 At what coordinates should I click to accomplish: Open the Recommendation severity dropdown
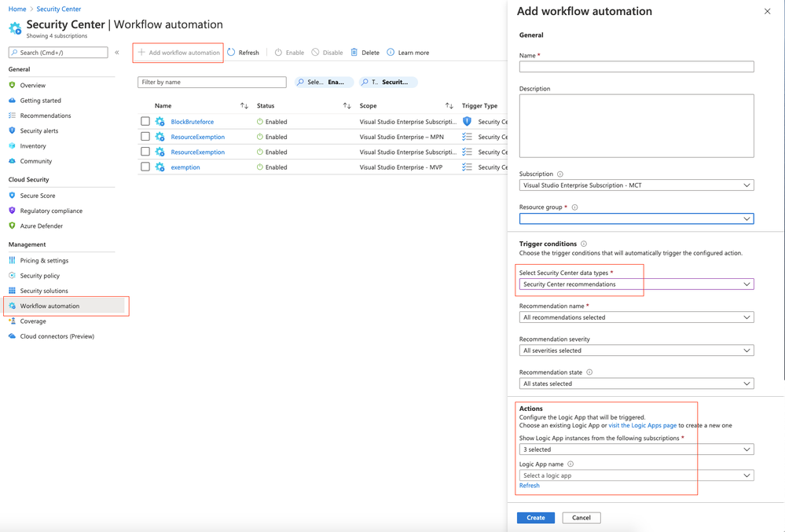[636, 350]
